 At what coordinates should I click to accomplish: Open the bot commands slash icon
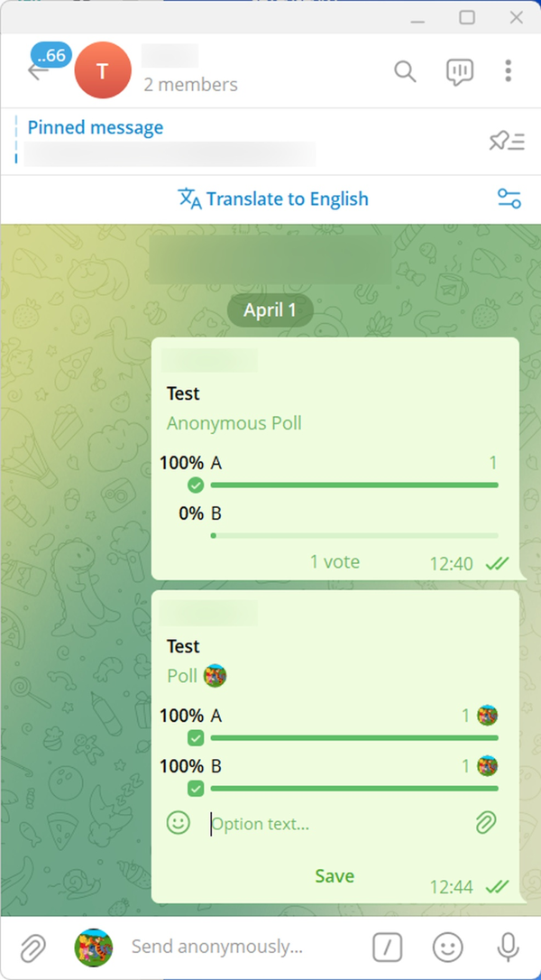(387, 947)
